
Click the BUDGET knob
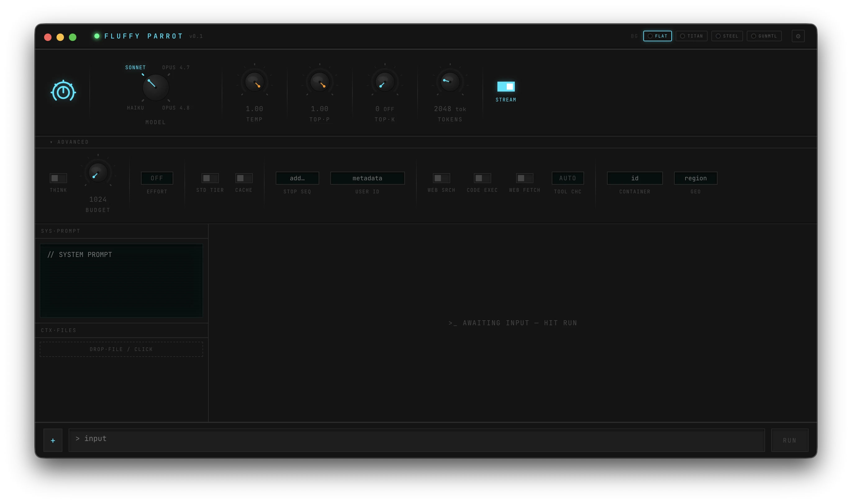click(x=98, y=173)
